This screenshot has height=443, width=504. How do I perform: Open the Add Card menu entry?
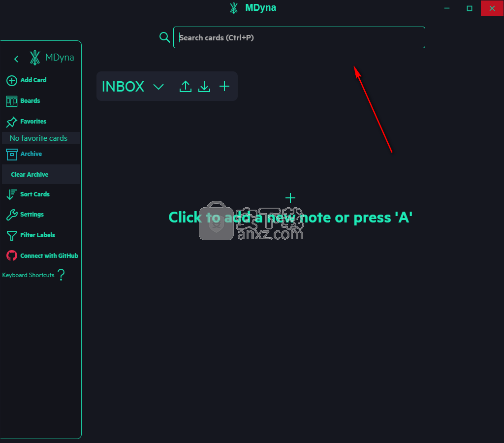coord(33,80)
